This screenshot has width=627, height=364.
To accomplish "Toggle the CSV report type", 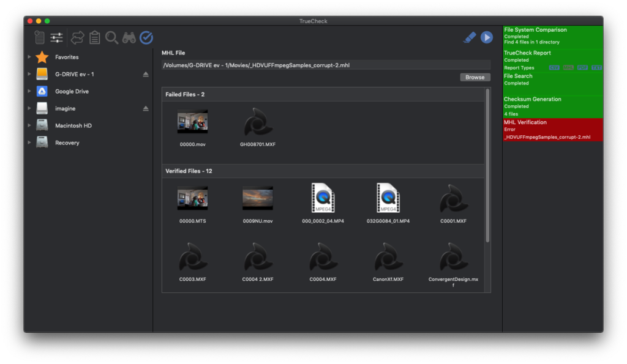I will click(554, 67).
